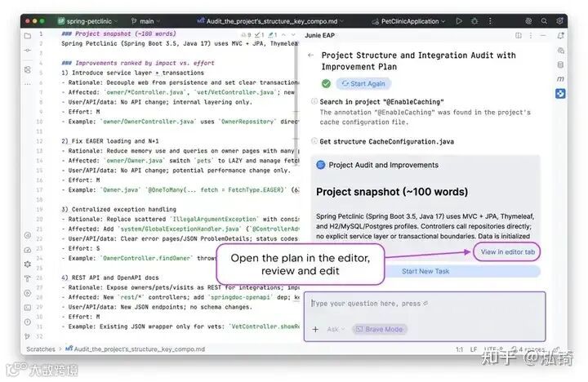Screen dimensions: 588x382
Task: Click the Project Audit and Improvements heading
Action: click(383, 165)
